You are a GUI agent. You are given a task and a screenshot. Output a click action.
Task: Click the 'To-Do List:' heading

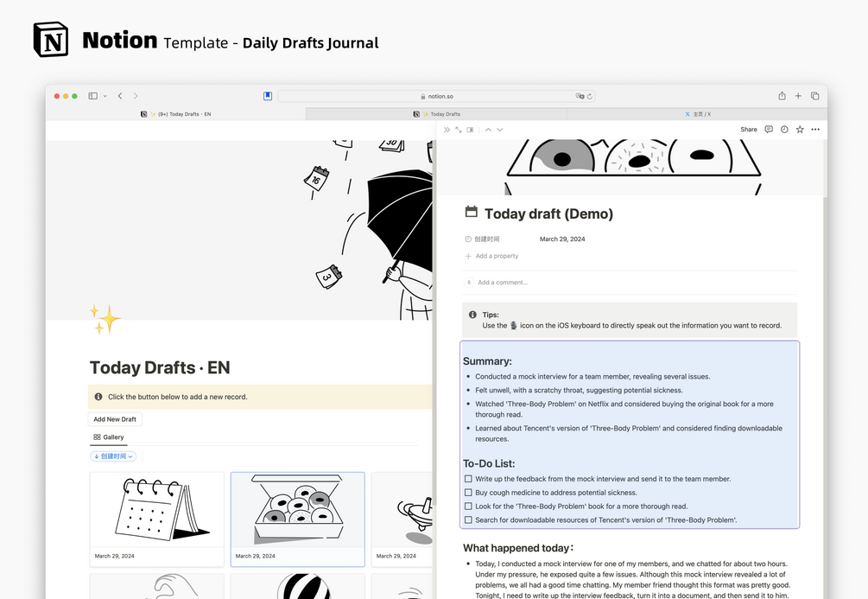click(x=489, y=464)
